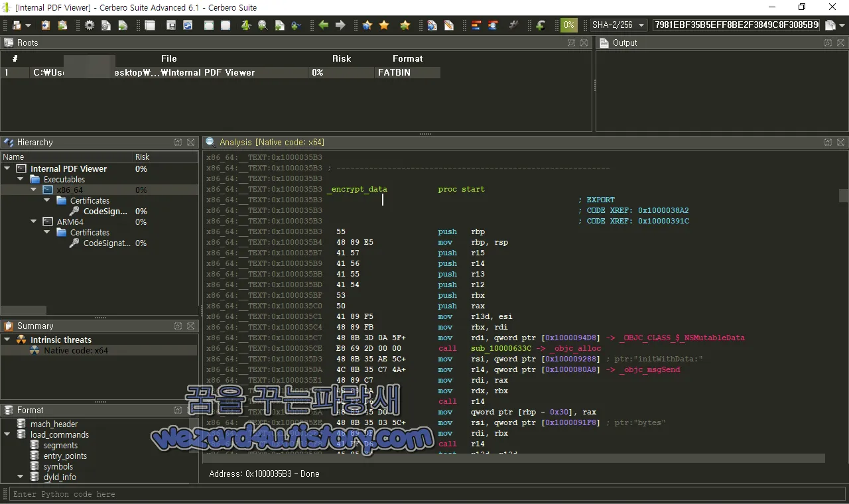Viewport: 849px width, 504px height.
Task: Click the layout bars with magnifier icon
Action: (493, 25)
